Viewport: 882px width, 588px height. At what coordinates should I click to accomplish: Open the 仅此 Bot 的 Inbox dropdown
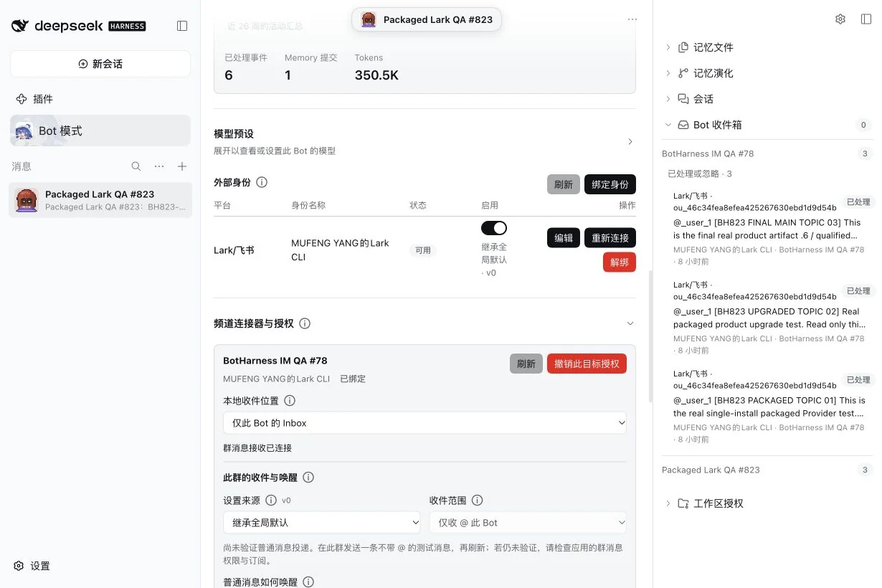pos(425,423)
